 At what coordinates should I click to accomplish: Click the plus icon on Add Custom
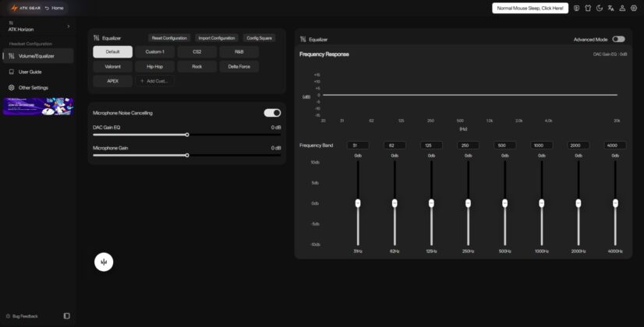point(142,81)
